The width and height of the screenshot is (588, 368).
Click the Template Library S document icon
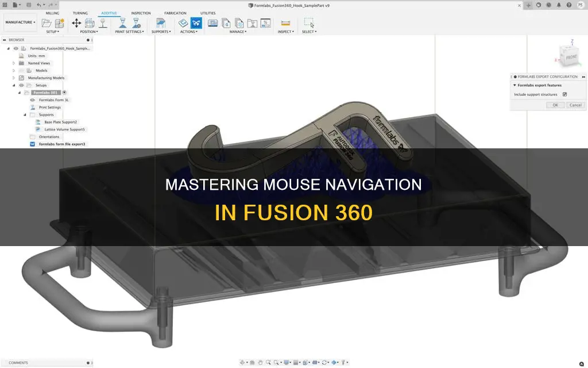coord(239,23)
